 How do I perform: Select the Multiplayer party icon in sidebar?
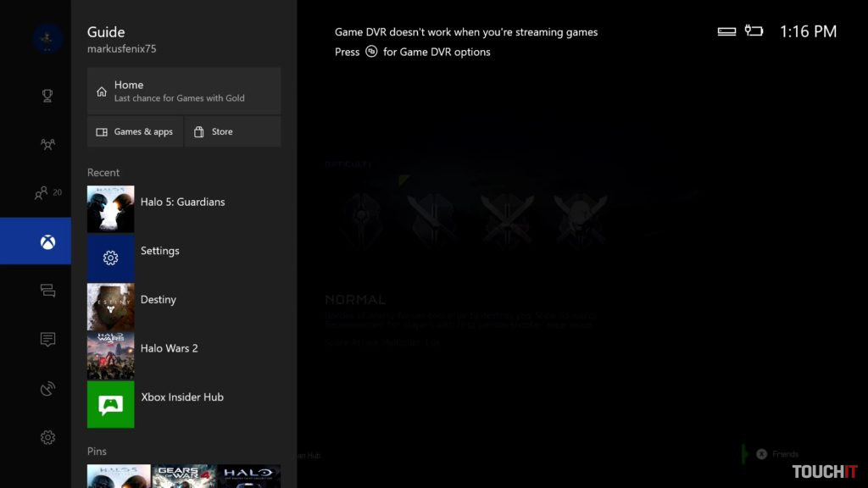tap(47, 144)
